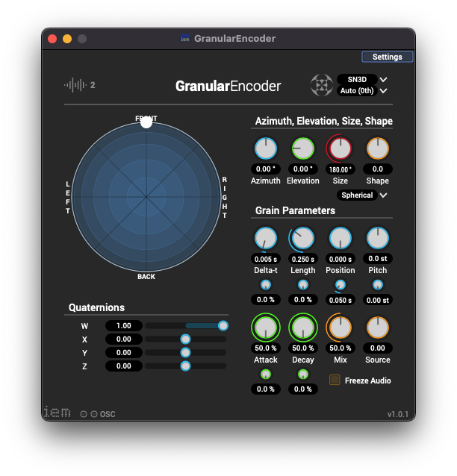Click the Quaternion Y slider handle
457x476 pixels.
tap(185, 353)
